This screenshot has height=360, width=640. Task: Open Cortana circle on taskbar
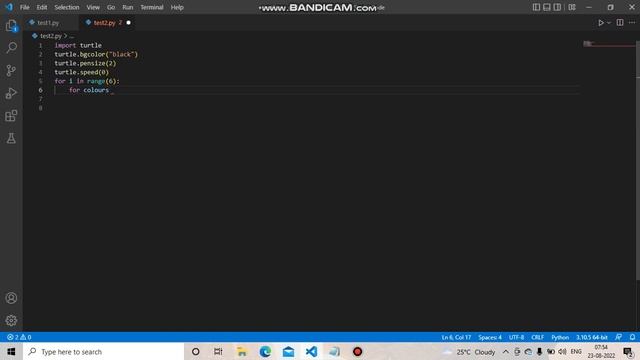pos(196,351)
